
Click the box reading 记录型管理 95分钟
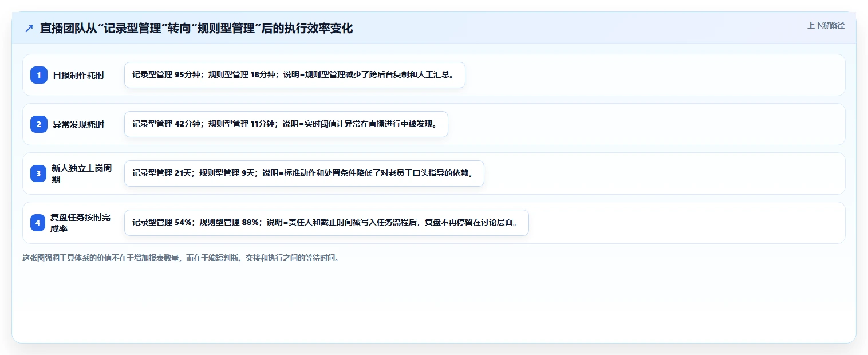tap(295, 75)
